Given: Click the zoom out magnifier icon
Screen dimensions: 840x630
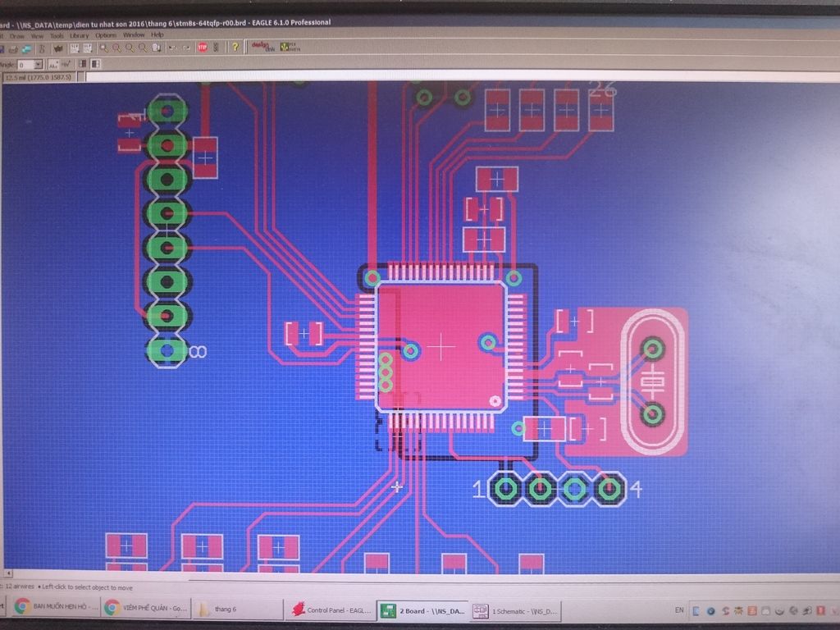Looking at the screenshot, I should [x=130, y=48].
